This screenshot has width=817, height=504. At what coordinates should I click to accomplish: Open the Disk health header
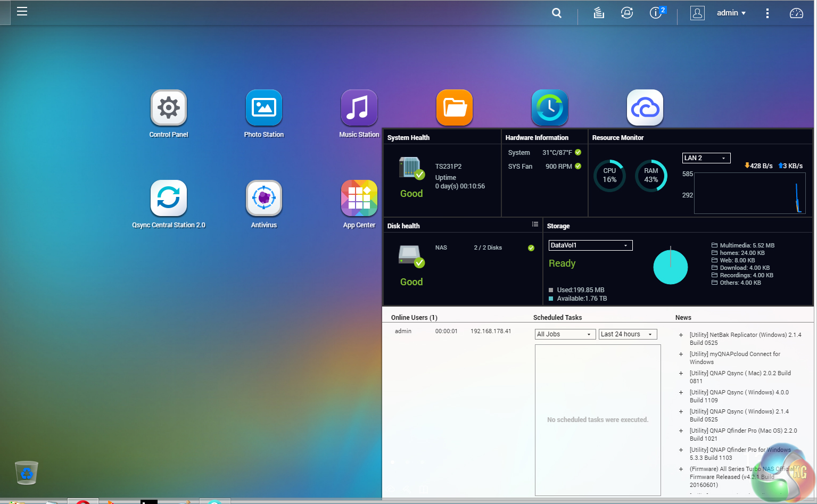pos(403,226)
